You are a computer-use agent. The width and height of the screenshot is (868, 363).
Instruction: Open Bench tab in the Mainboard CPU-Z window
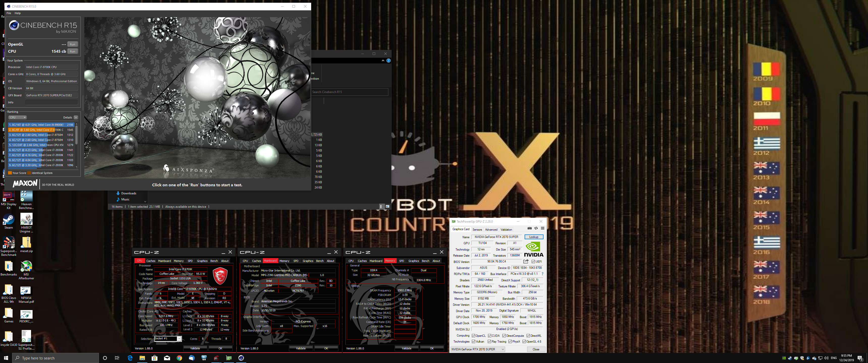(x=319, y=261)
